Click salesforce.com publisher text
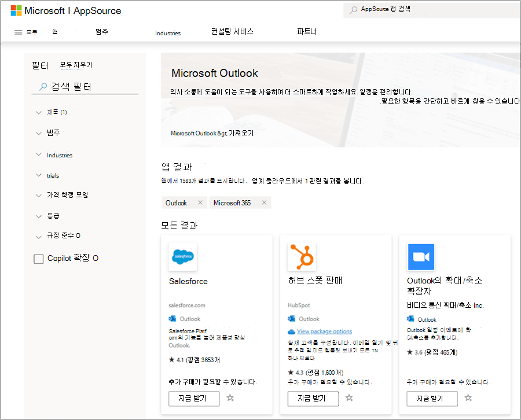Viewport: 521px width, 420px height. click(x=187, y=305)
